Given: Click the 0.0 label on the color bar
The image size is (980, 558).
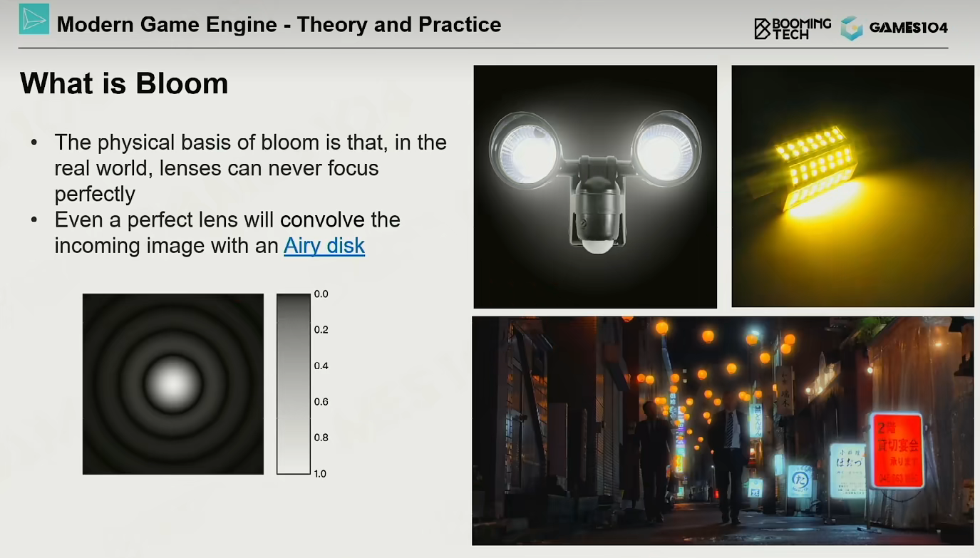Looking at the screenshot, I should point(321,294).
